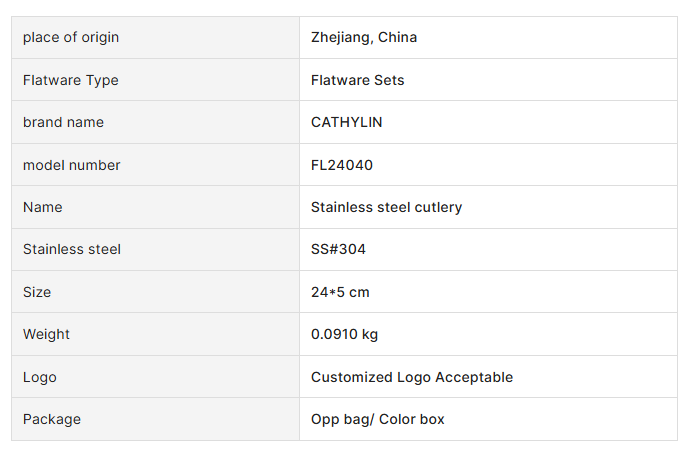Viewport: 692px width, 450px height.
Task: Click the 'Name' label cell
Action: 43,207
